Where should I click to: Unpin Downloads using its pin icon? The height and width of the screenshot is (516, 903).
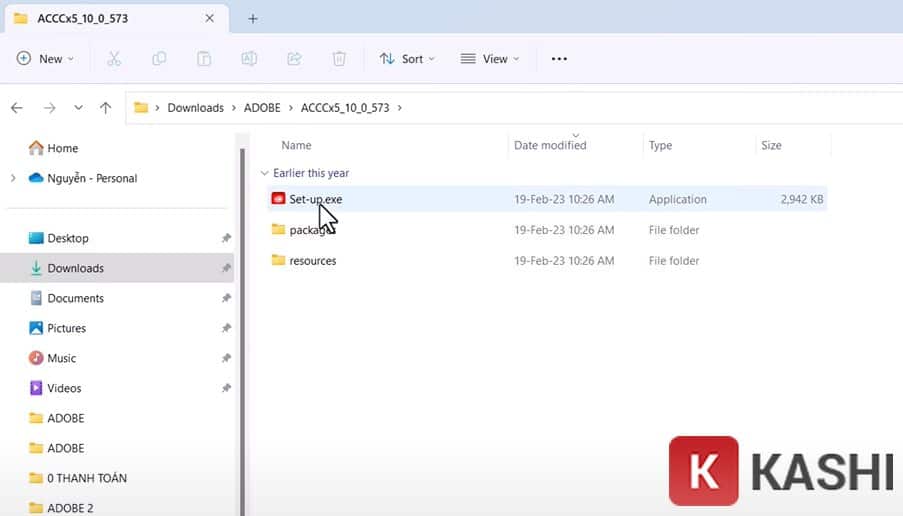coord(226,268)
